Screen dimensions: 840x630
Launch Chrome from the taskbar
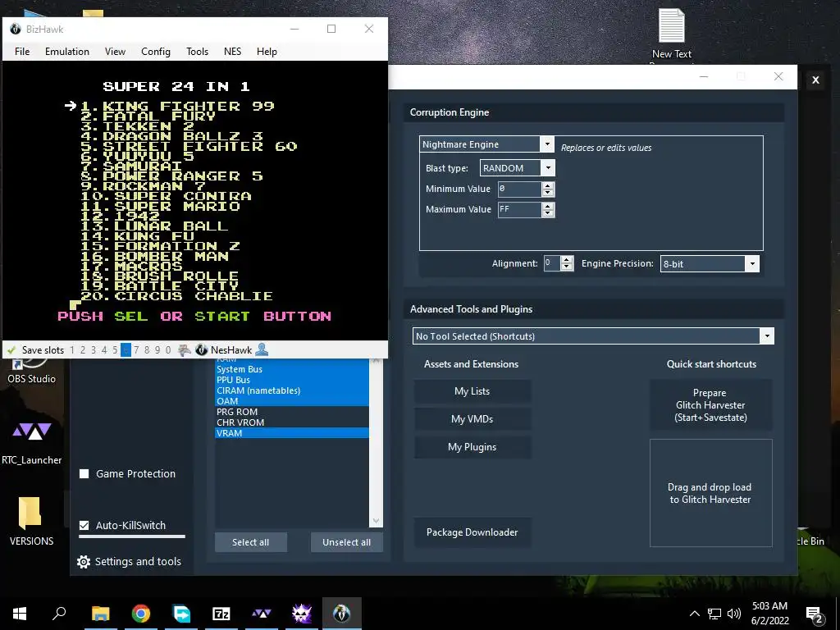[141, 614]
